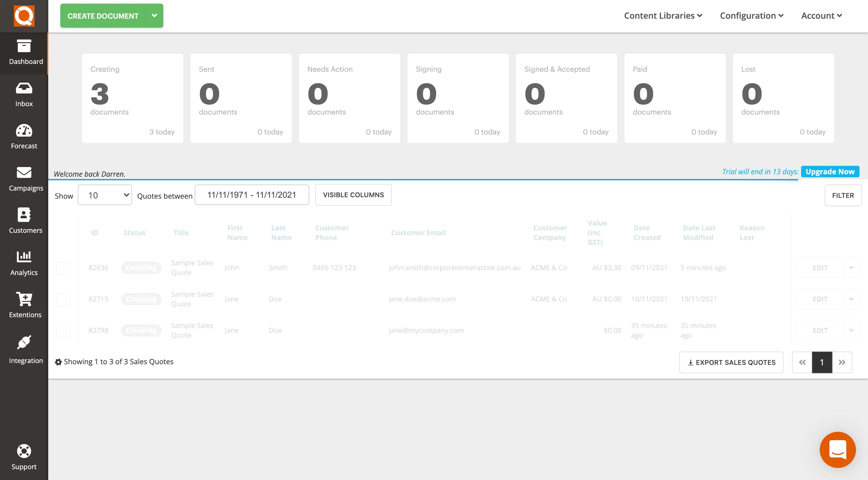This screenshot has height=480, width=868.
Task: Open the Account menu
Action: click(821, 15)
